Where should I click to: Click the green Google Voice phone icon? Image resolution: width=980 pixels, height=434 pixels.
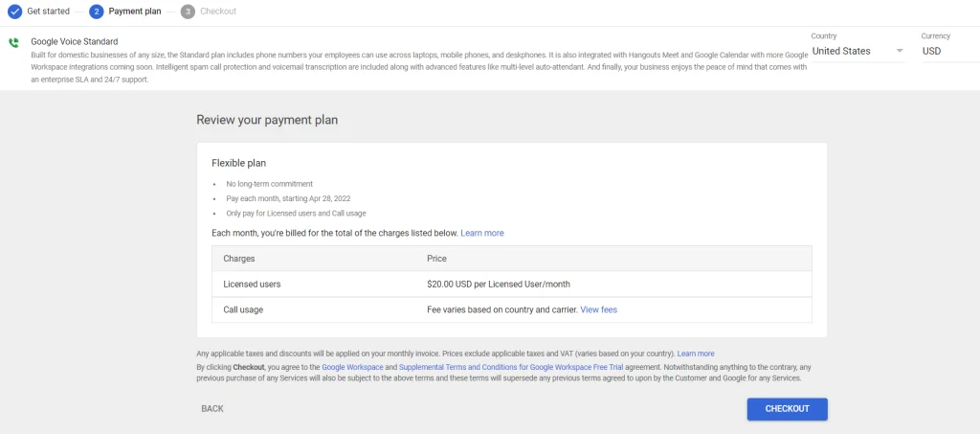pyautogui.click(x=13, y=43)
